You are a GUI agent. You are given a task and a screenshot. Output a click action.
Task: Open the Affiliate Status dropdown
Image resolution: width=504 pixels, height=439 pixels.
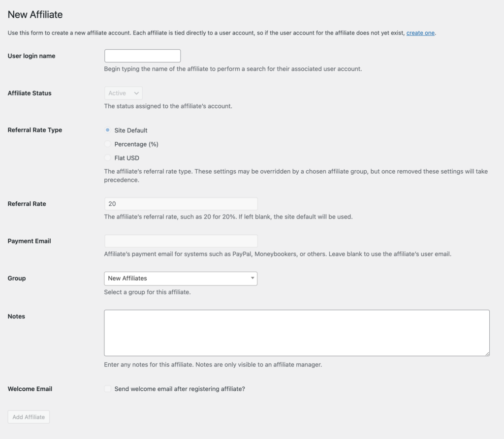point(124,93)
